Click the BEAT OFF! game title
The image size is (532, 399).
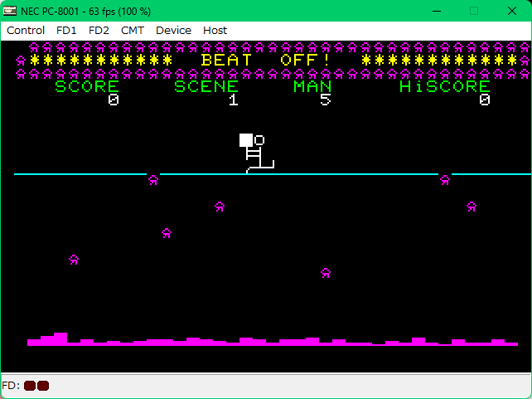(x=265, y=60)
